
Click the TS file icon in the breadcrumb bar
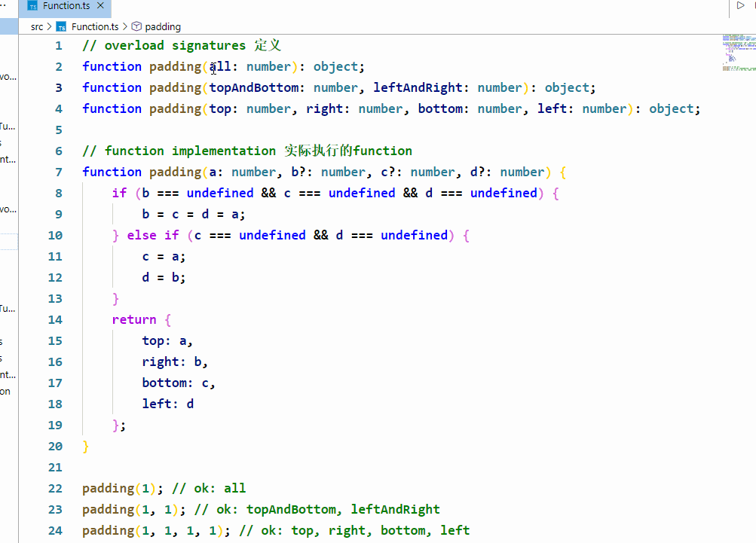[60, 26]
